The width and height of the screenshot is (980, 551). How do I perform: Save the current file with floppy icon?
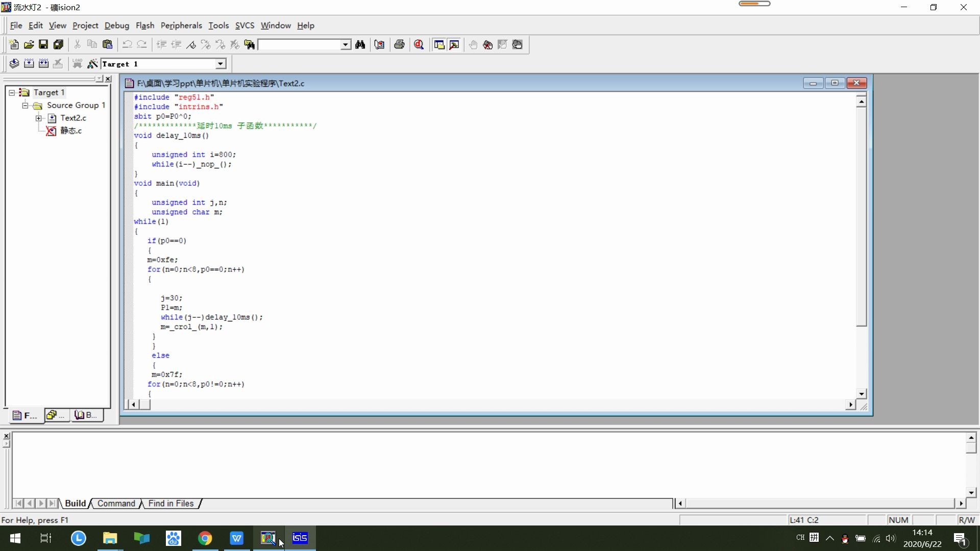click(43, 45)
